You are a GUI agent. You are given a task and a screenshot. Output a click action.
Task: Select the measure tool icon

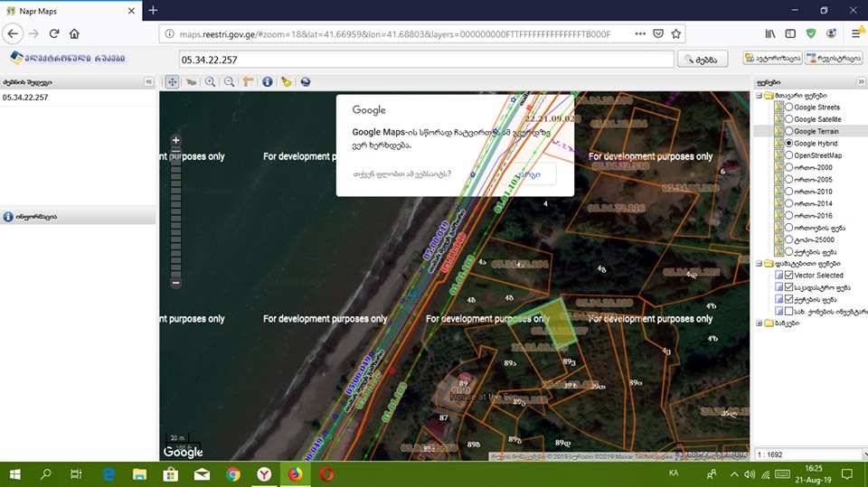[x=248, y=82]
